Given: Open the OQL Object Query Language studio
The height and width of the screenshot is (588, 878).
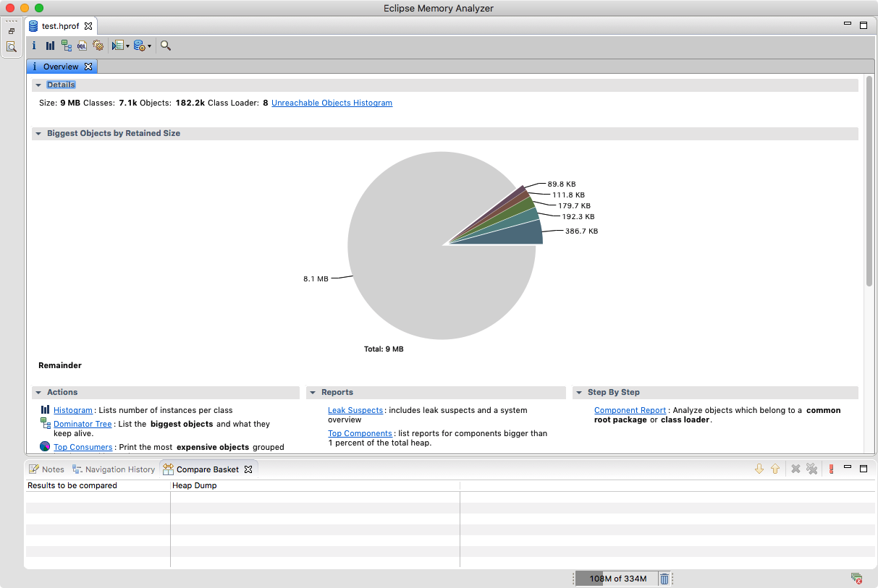Looking at the screenshot, I should click(x=83, y=46).
